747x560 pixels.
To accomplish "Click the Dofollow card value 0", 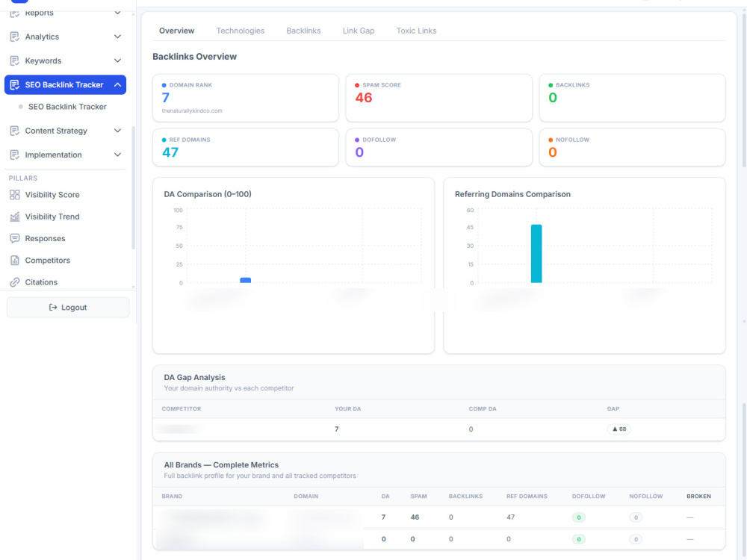I will click(x=359, y=152).
